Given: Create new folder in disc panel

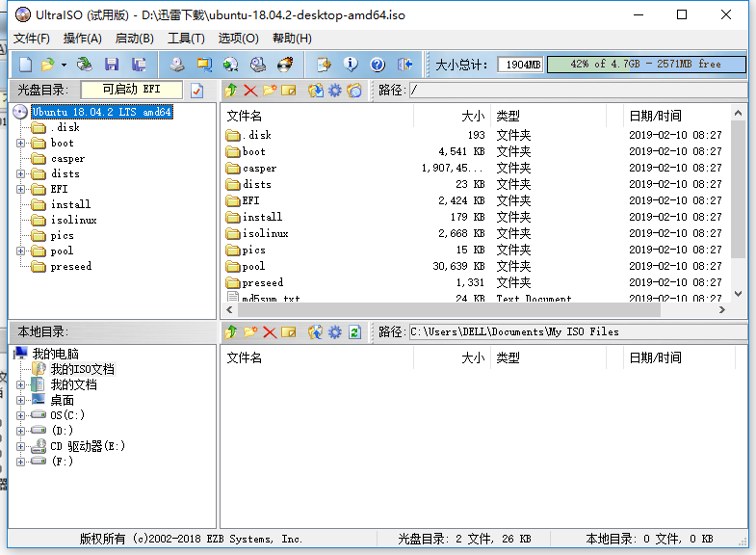Looking at the screenshot, I should (x=270, y=91).
